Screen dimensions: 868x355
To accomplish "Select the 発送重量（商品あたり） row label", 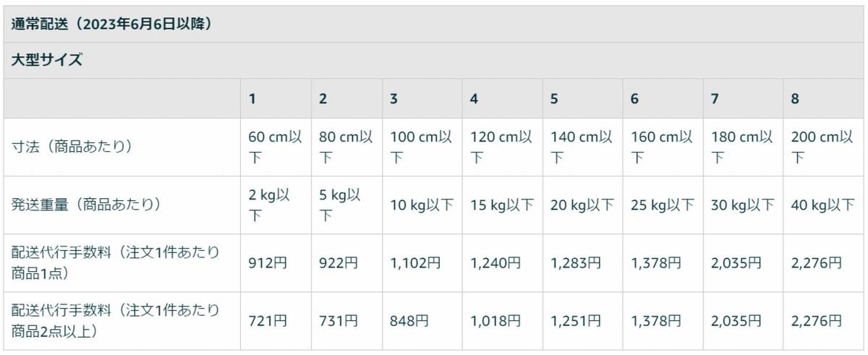I will 86,205.
